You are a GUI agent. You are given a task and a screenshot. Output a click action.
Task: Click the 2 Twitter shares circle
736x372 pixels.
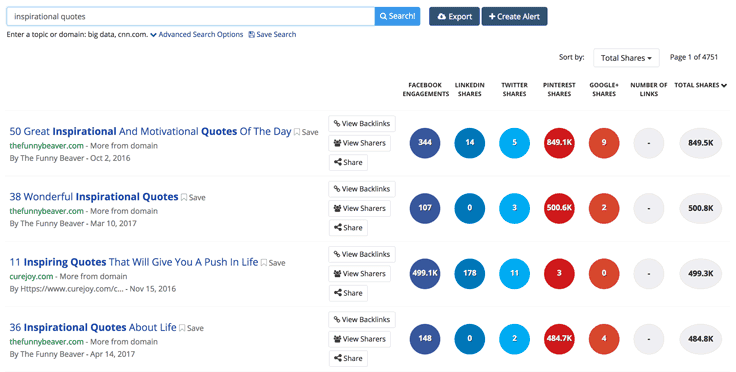click(x=514, y=338)
